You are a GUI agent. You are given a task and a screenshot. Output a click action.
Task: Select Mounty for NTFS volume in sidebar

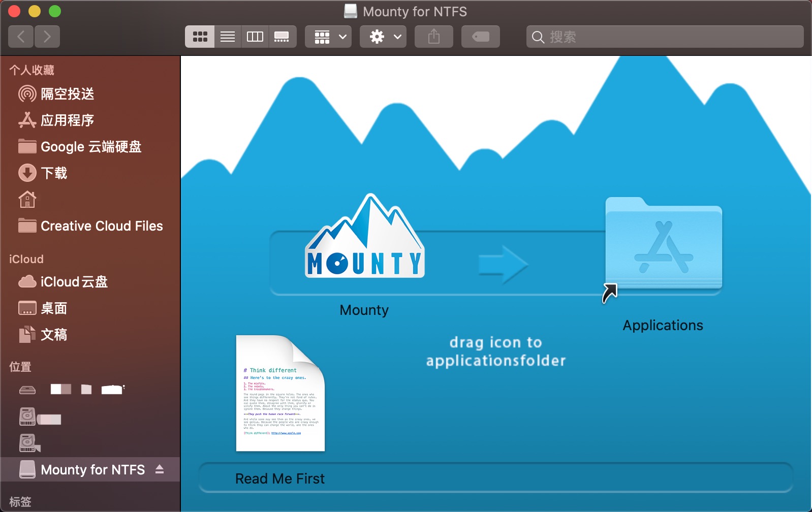pyautogui.click(x=90, y=469)
